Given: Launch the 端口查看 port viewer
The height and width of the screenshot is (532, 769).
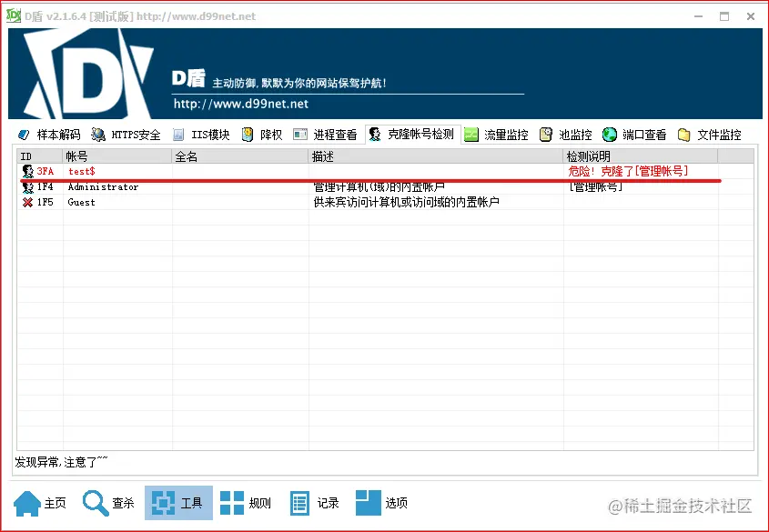Looking at the screenshot, I should coord(641,133).
